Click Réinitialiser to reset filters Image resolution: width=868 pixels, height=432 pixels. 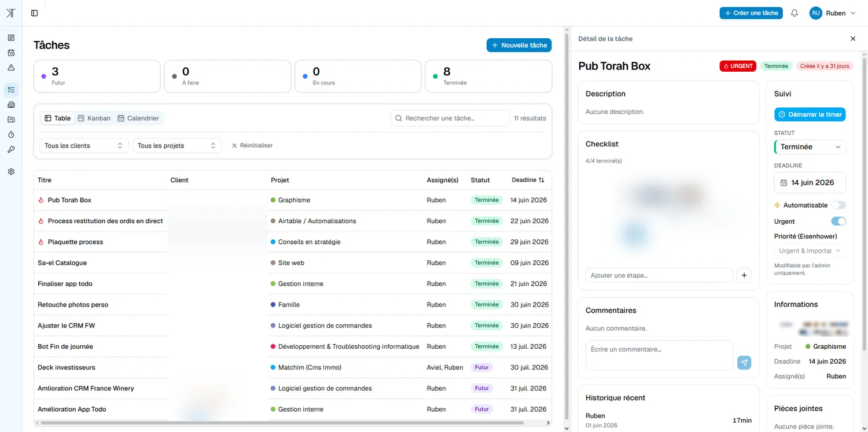click(x=252, y=146)
